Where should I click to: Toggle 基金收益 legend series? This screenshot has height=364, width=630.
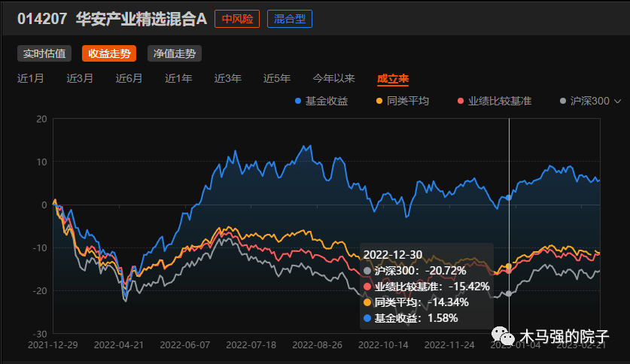click(x=321, y=101)
